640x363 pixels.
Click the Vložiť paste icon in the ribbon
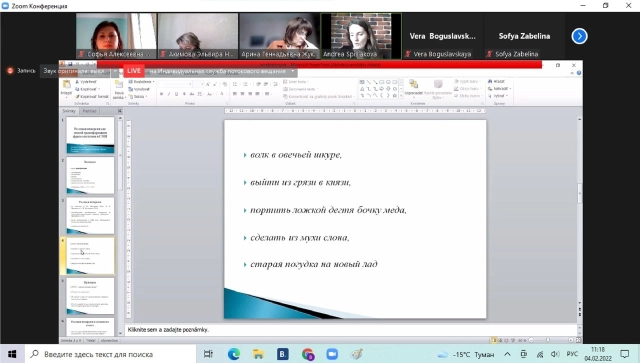point(66,87)
